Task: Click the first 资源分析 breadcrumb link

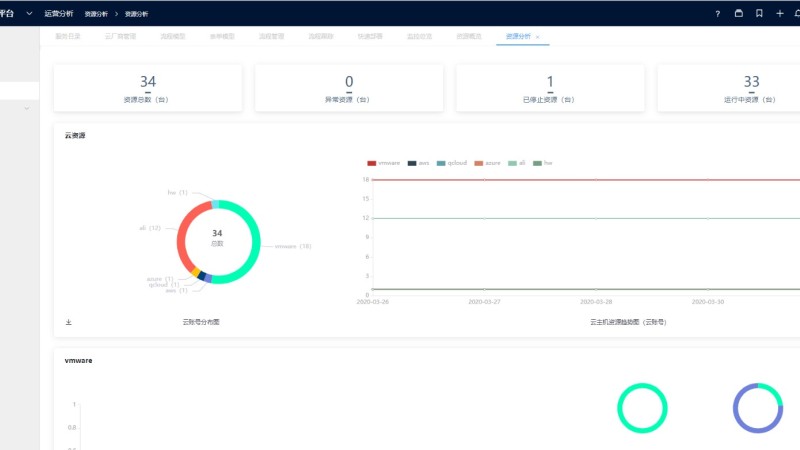Action: click(x=96, y=14)
